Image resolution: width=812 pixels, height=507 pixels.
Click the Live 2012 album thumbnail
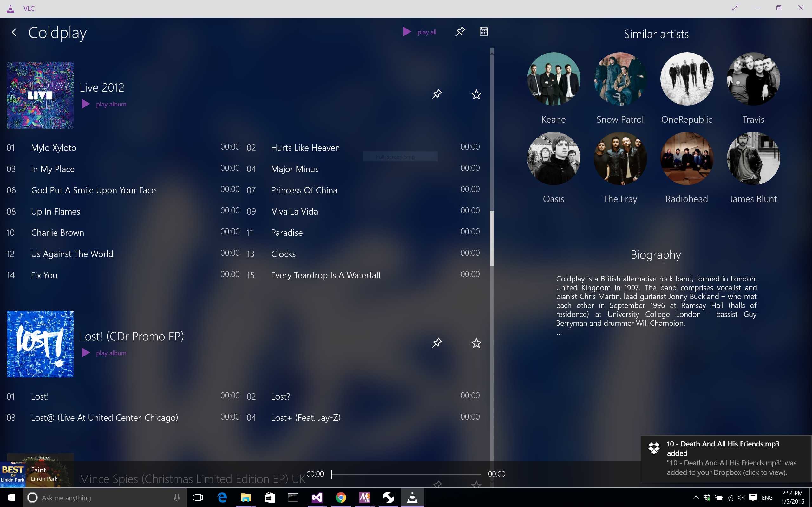40,95
